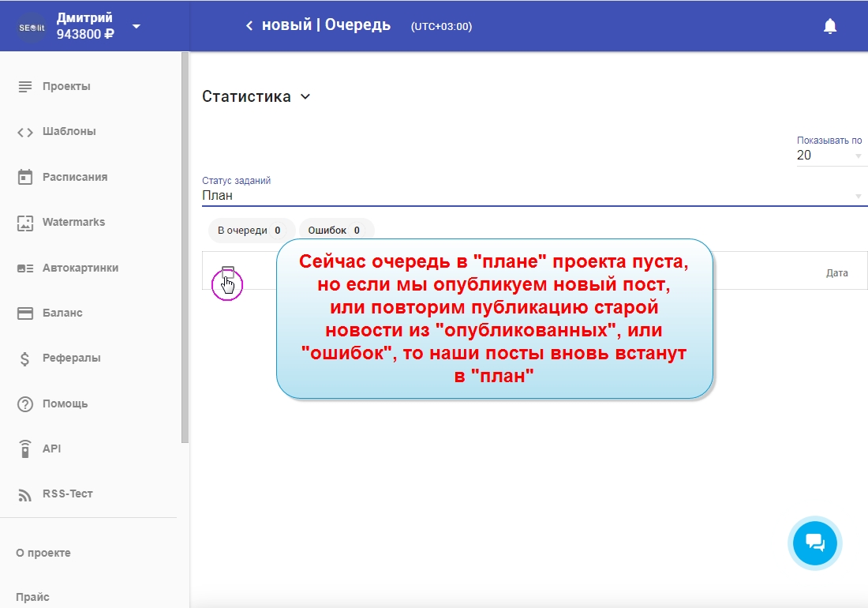Click the Шаблоны code brackets icon
The width and height of the screenshot is (868, 608).
click(x=25, y=132)
